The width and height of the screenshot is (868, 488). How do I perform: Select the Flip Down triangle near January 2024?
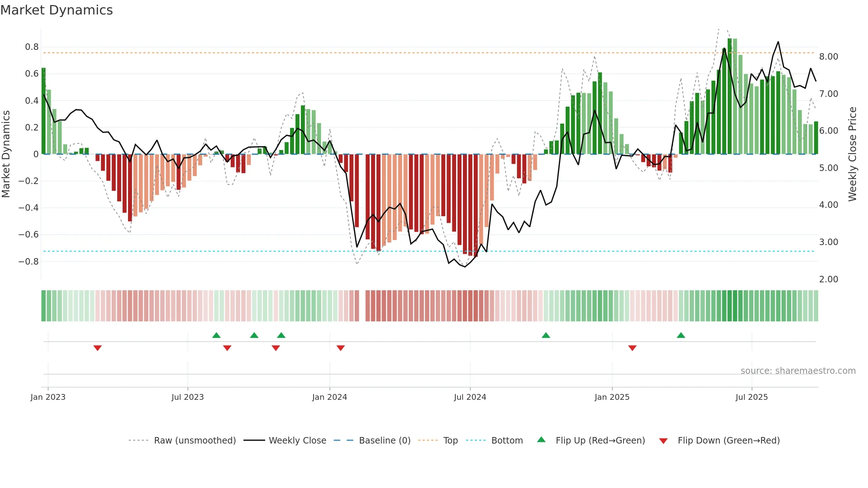pyautogui.click(x=341, y=348)
